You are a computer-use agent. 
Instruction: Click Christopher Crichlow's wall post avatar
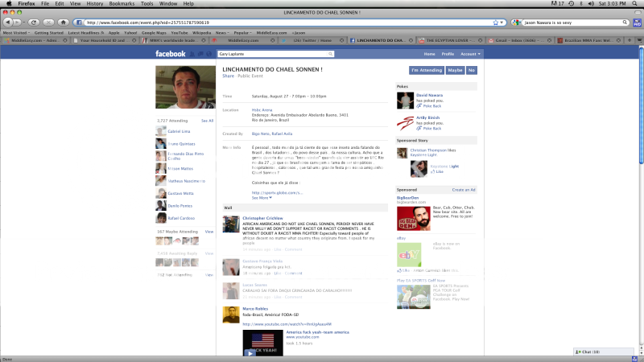(x=229, y=223)
